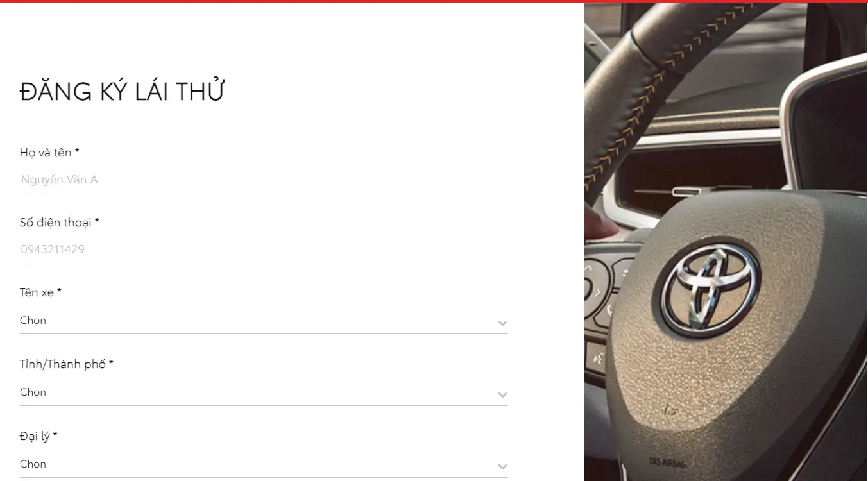Click the chevron arrow in the Tên xe row
The height and width of the screenshot is (481, 868).
pyautogui.click(x=502, y=323)
